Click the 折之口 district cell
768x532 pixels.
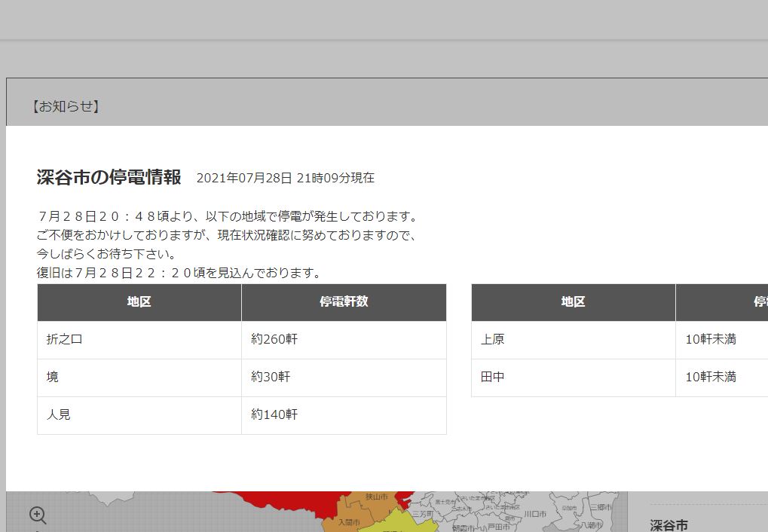139,340
